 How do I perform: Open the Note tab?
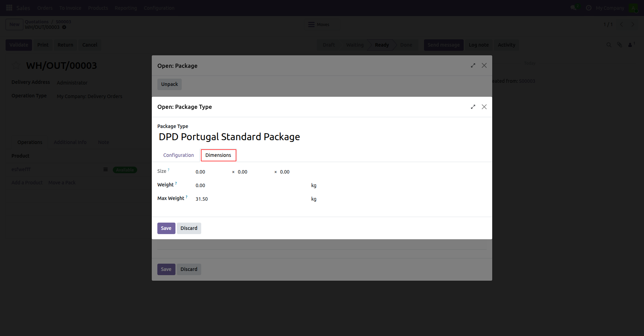pos(103,142)
